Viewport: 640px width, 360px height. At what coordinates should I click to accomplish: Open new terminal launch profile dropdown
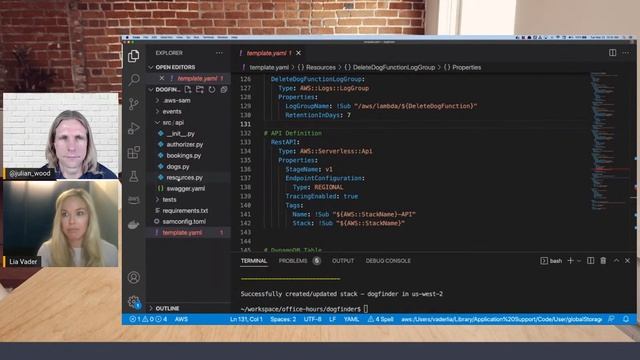tap(579, 260)
